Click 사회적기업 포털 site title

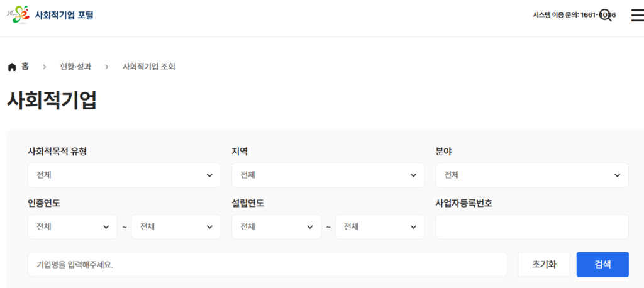64,15
